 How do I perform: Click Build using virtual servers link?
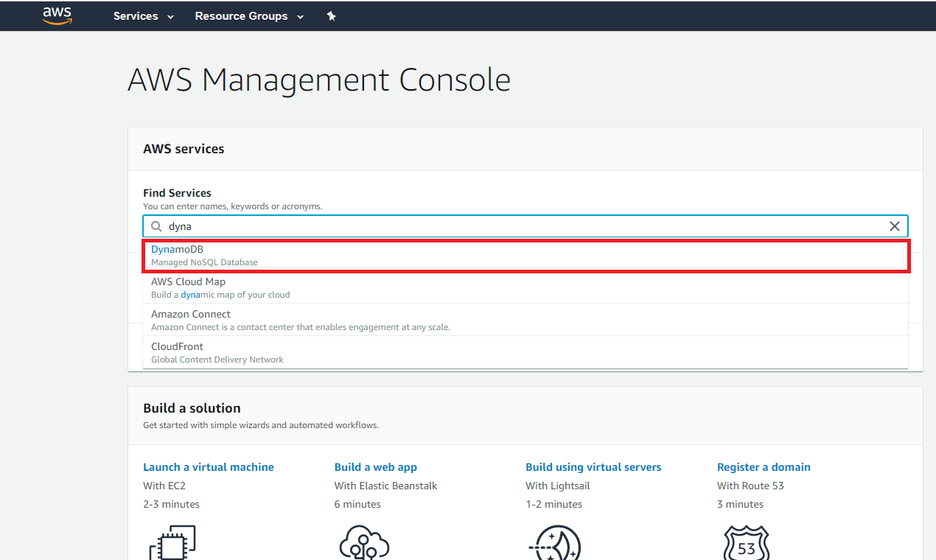[x=593, y=467]
